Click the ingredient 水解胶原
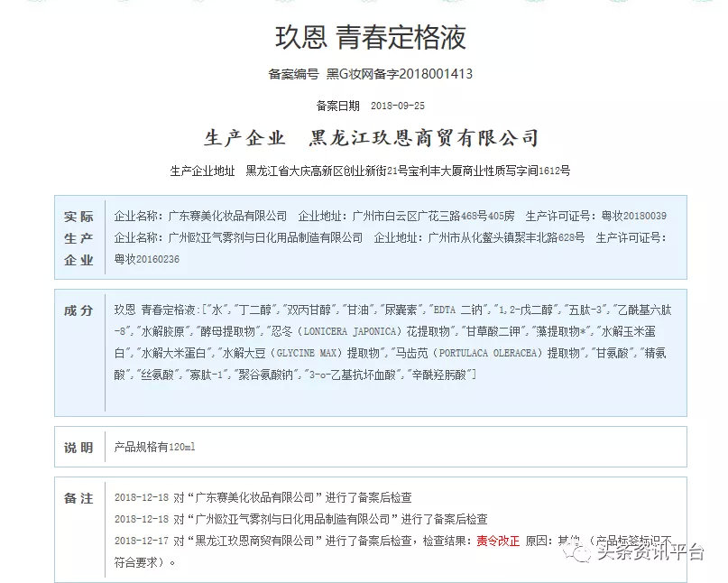This screenshot has width=728, height=583. [162, 332]
